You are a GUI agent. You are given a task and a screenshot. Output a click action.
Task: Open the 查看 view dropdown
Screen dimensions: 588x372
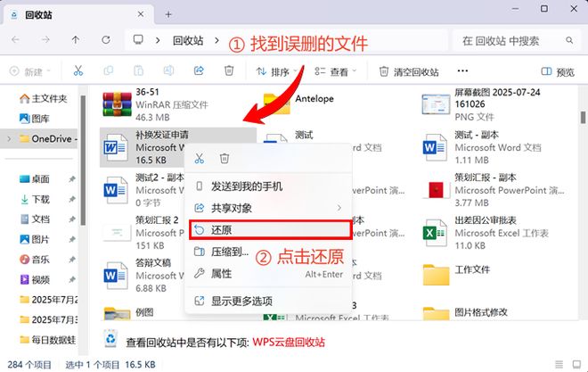[335, 71]
